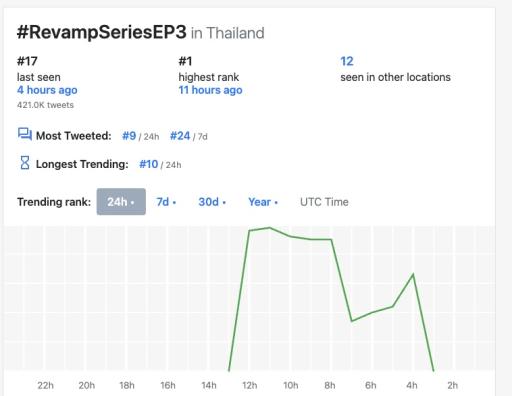Select the 24h trending rank tab

[121, 202]
